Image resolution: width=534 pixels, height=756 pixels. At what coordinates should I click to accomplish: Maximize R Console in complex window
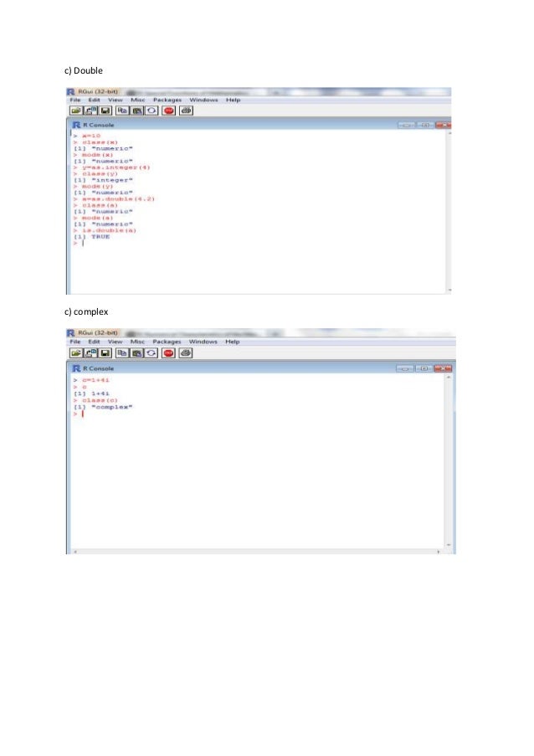[x=424, y=368]
